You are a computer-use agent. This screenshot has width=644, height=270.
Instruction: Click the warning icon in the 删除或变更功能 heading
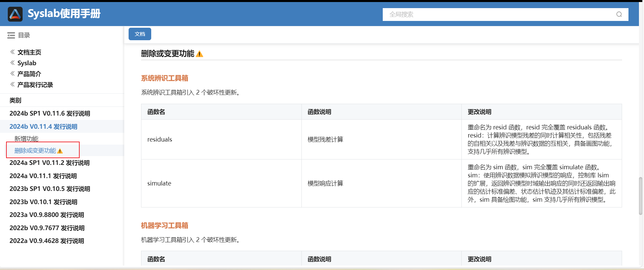[x=199, y=54]
